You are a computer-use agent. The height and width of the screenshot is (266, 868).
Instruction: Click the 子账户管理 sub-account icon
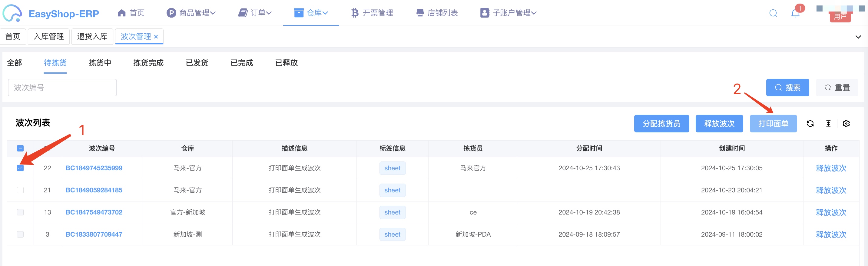click(485, 13)
